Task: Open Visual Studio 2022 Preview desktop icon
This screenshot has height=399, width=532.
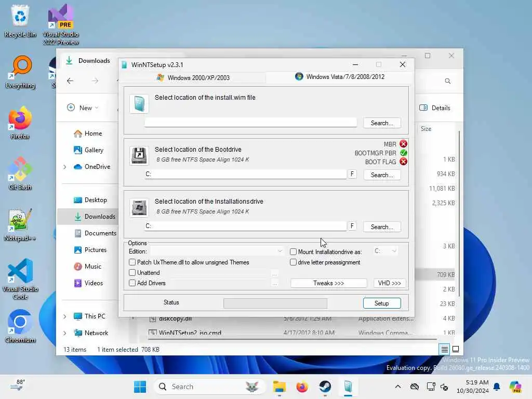Action: tap(61, 24)
